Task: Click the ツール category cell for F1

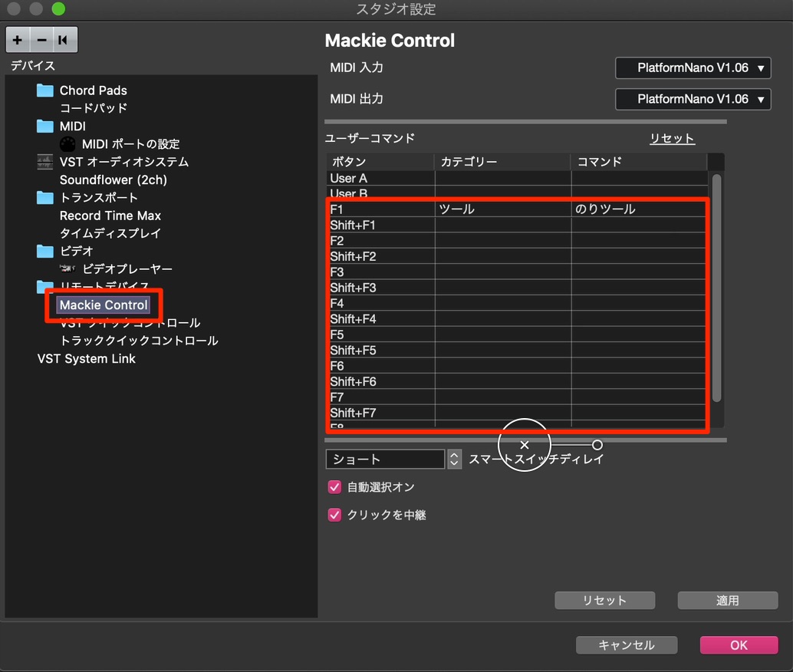Action: [x=502, y=209]
